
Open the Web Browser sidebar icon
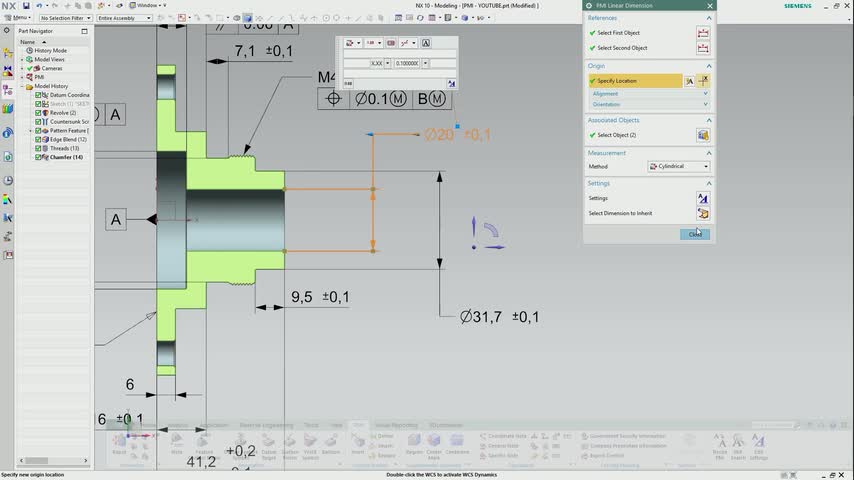(8, 157)
